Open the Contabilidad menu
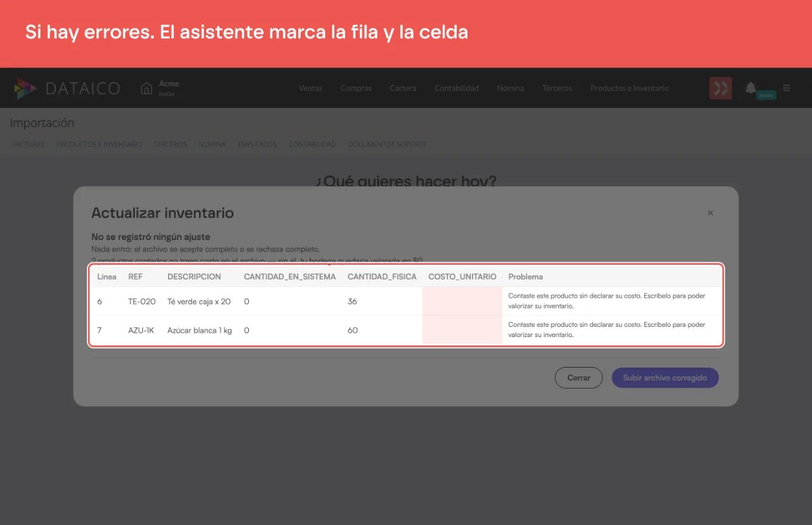The height and width of the screenshot is (525, 812). pyautogui.click(x=457, y=88)
